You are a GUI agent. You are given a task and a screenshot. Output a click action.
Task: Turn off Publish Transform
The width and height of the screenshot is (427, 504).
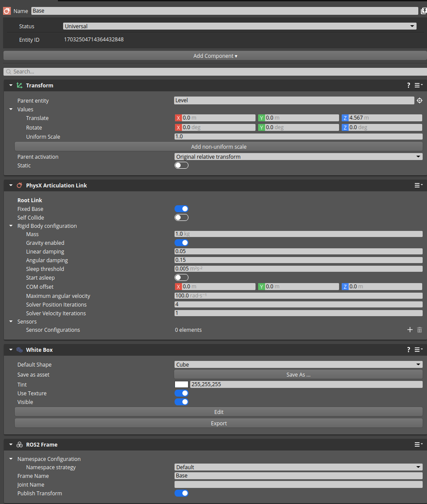(182, 493)
